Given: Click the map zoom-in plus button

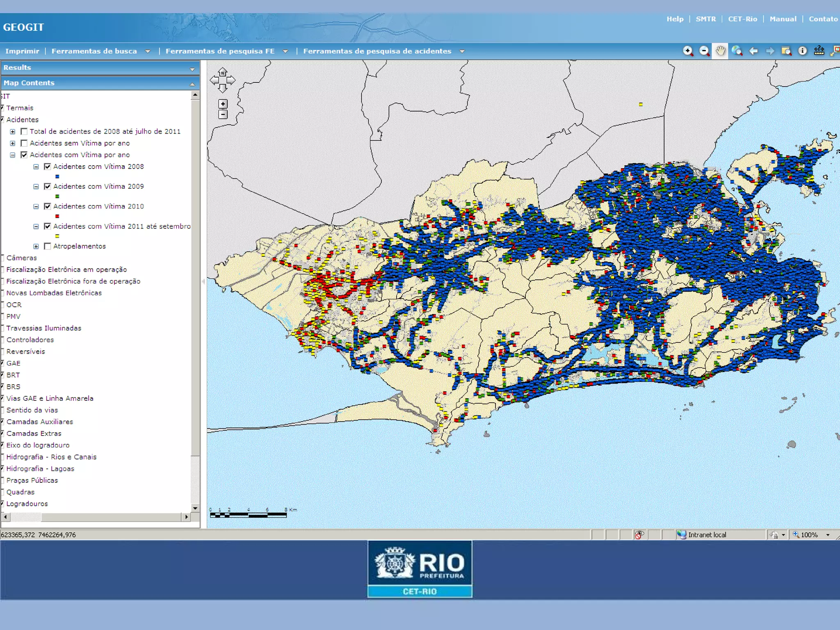Looking at the screenshot, I should click(x=223, y=104).
